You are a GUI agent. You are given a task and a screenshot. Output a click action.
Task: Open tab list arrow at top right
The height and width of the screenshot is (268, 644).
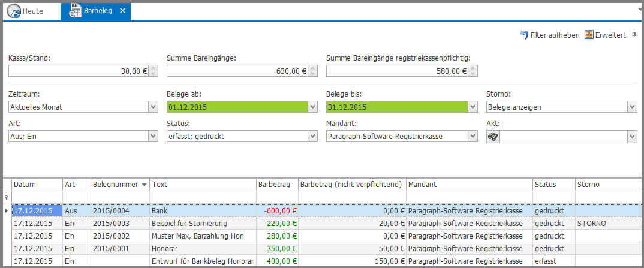point(641,8)
